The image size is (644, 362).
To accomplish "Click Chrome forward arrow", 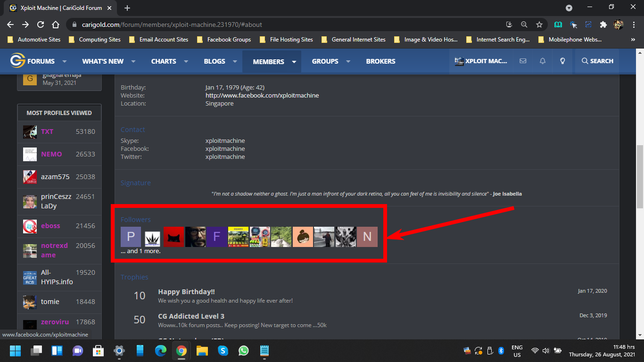I will 25,25.
